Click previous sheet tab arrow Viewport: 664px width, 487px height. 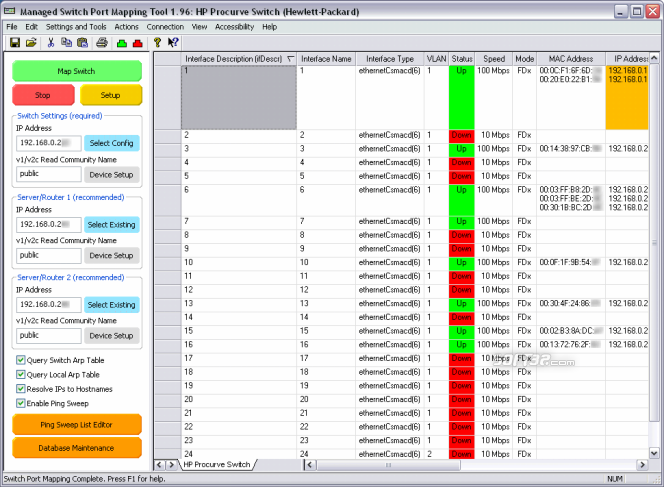[x=159, y=465]
